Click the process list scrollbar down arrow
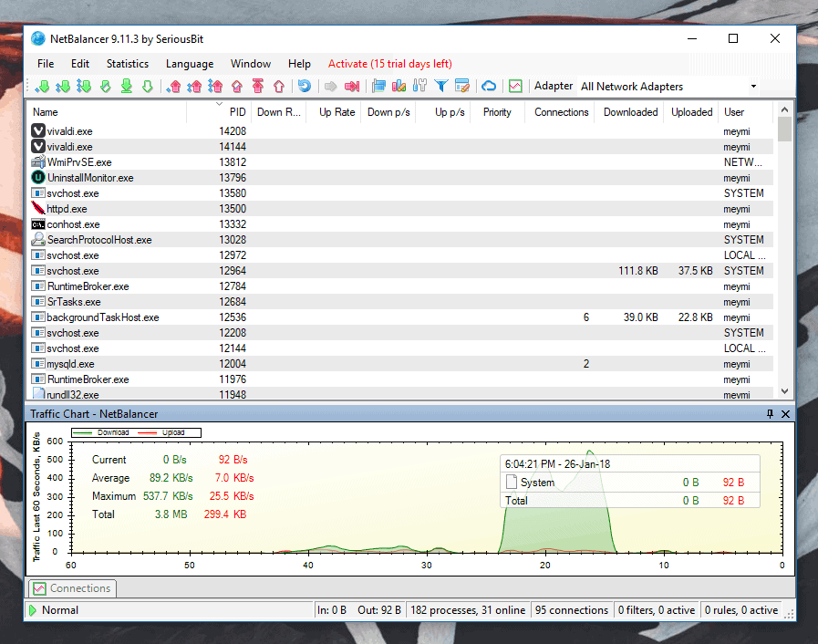Image resolution: width=818 pixels, height=644 pixels. tap(784, 391)
